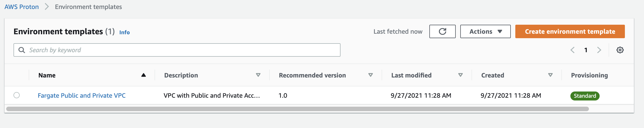The height and width of the screenshot is (128, 644).
Task: Click Environment templates breadcrumb item
Action: tap(89, 7)
